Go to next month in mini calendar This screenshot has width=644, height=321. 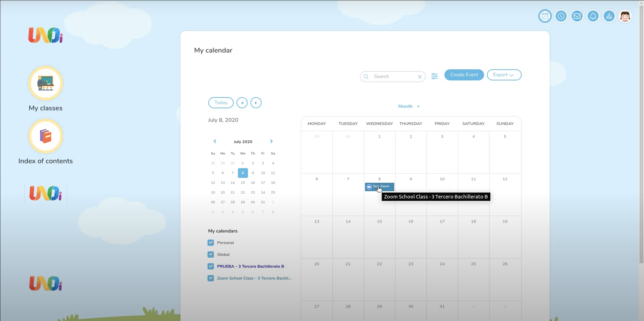[271, 141]
